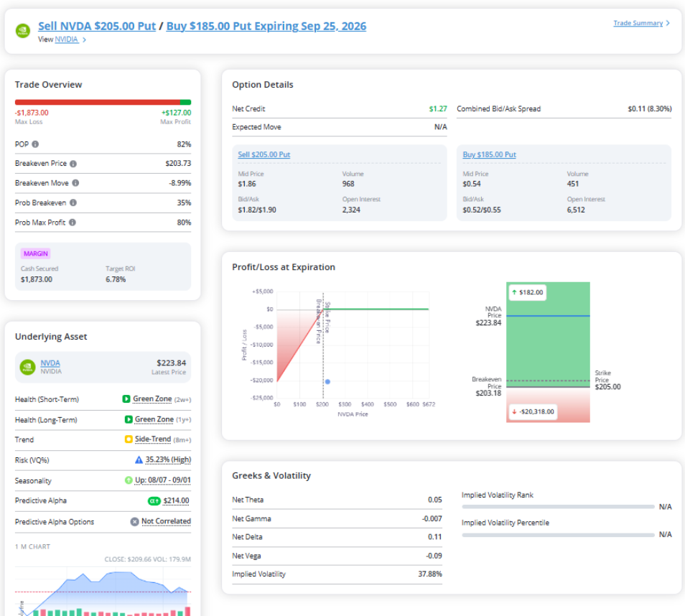This screenshot has height=616, width=685.
Task: Click the Prob Breakeven info icon
Action: [x=73, y=202]
